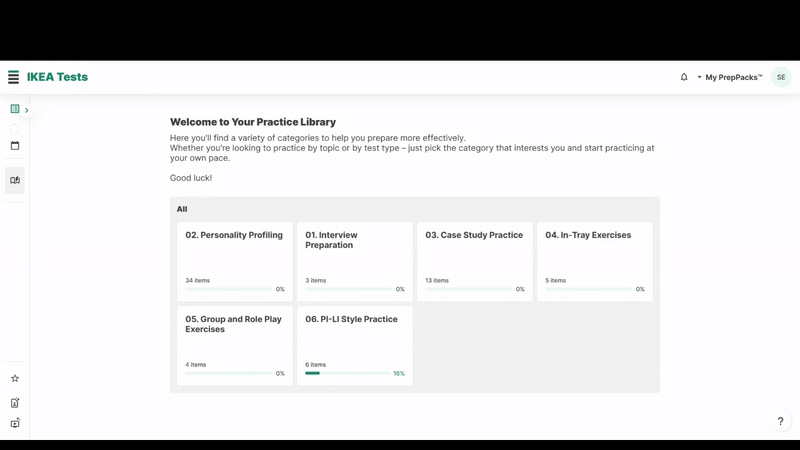Viewport: 800px width, 450px height.
Task: Open the 04. In-Tray Exercises card
Action: pos(594,261)
